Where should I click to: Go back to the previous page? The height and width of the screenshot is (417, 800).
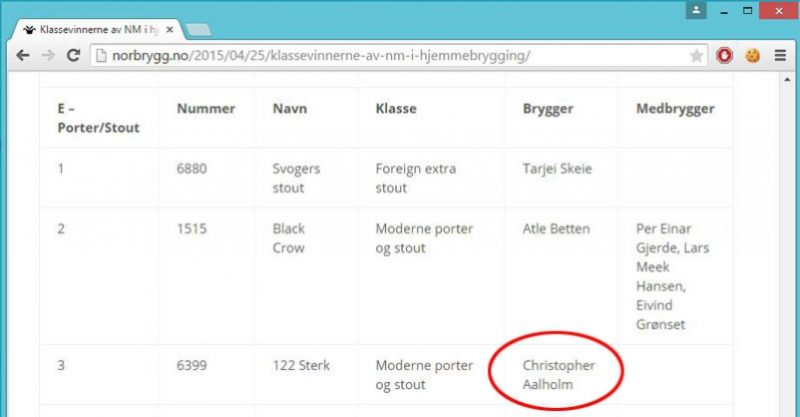pyautogui.click(x=22, y=55)
